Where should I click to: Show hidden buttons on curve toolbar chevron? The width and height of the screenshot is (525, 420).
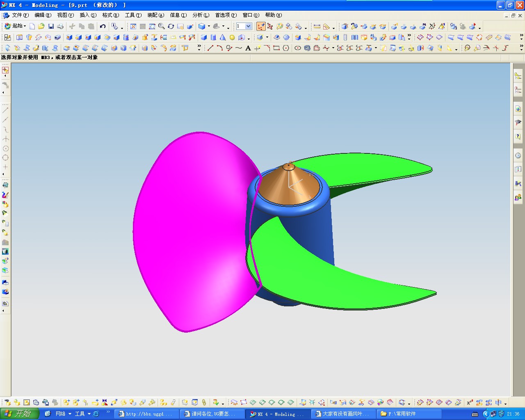tap(199, 48)
